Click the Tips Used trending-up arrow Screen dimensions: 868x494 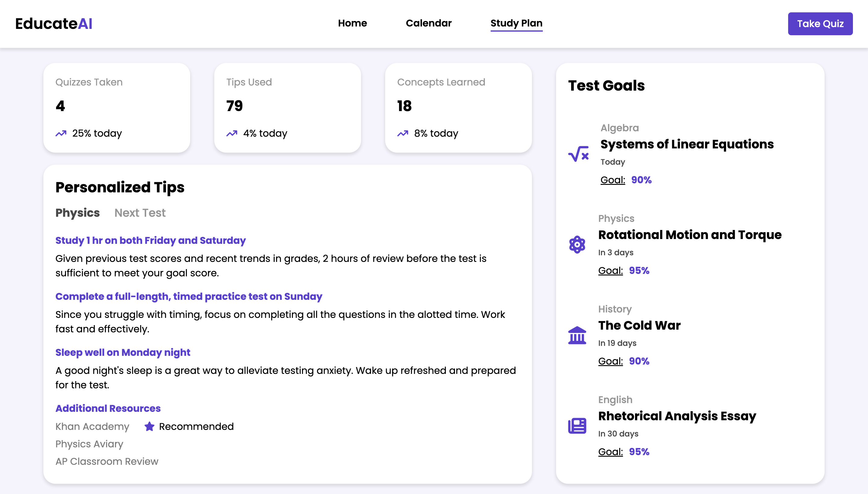tap(231, 133)
